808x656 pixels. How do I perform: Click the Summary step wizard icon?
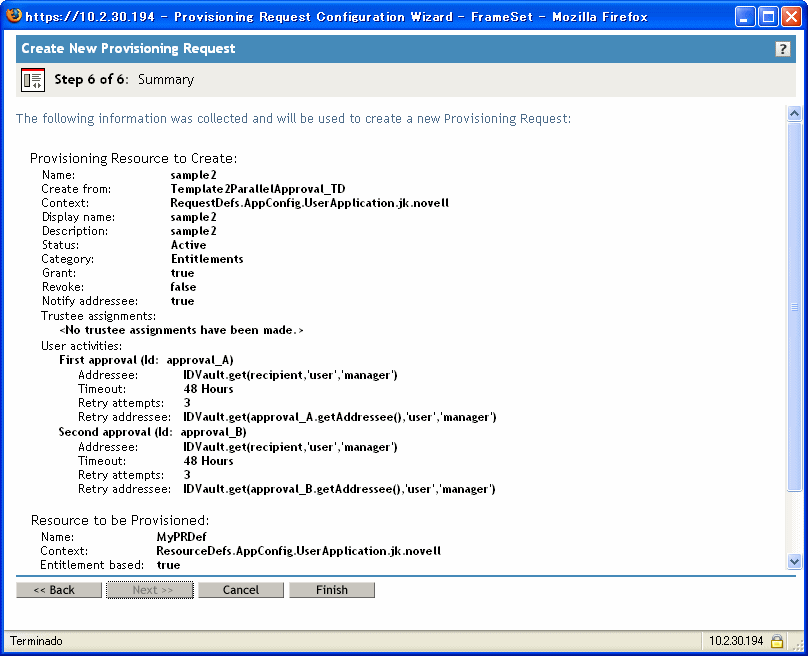tap(33, 80)
